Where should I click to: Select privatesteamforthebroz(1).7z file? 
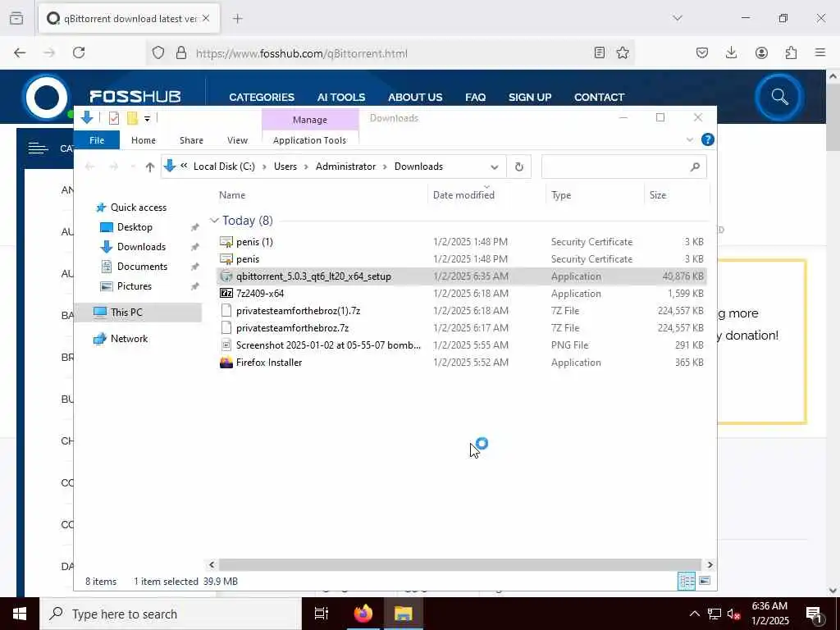pos(462,311)
